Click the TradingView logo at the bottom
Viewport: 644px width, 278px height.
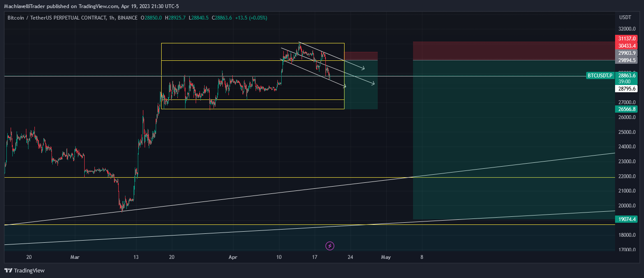(x=24, y=270)
